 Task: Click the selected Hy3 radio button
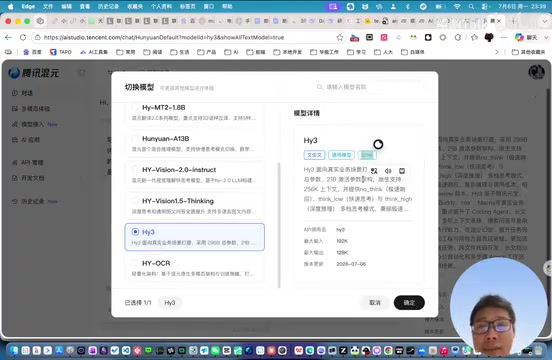pyautogui.click(x=135, y=232)
